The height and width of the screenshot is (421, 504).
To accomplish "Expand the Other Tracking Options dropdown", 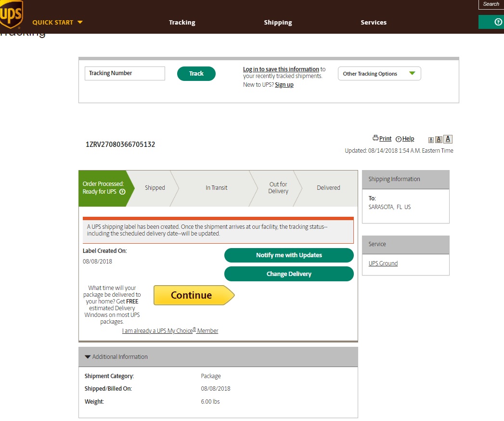I will point(379,74).
